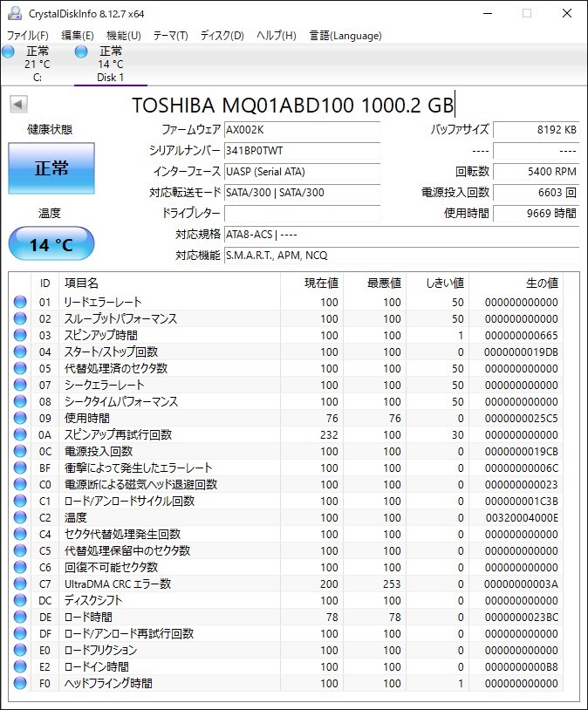
Task: Go to previous disk with left arrow button
Action: point(18,105)
